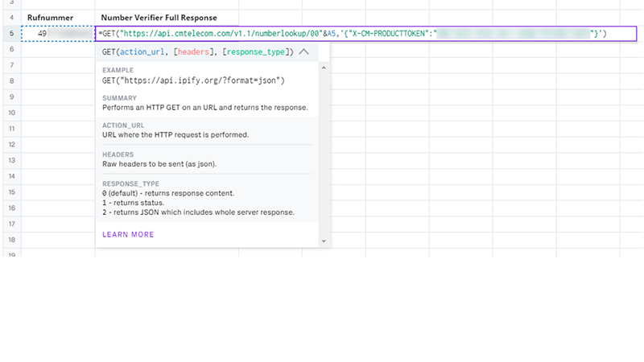Viewport: 644px width, 362px height.
Task: Click row header number 17
Action: [x=11, y=223]
